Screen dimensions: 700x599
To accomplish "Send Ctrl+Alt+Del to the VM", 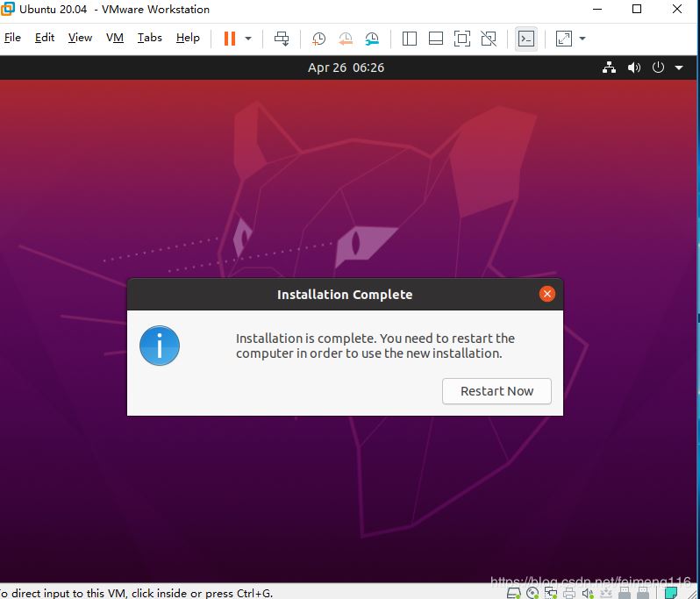I will tap(282, 39).
